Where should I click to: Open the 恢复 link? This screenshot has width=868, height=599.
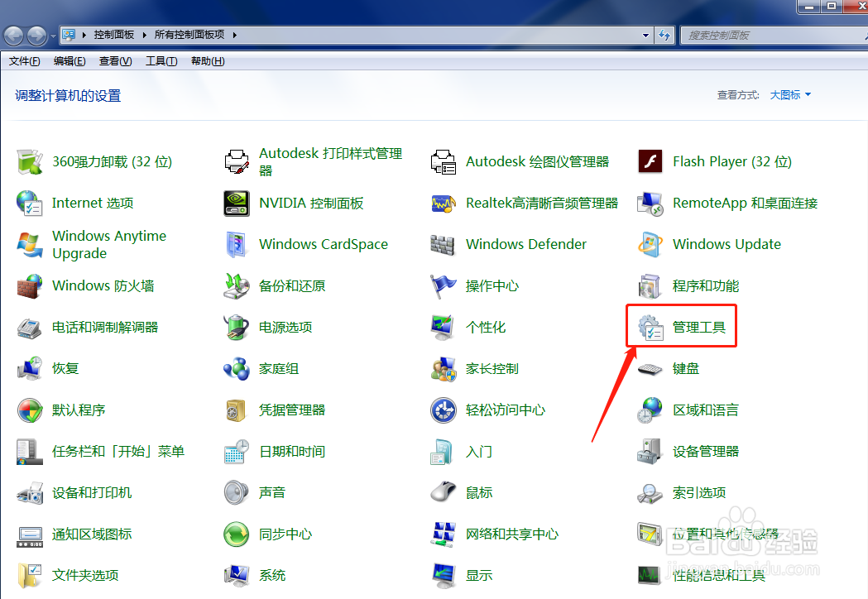coord(65,369)
